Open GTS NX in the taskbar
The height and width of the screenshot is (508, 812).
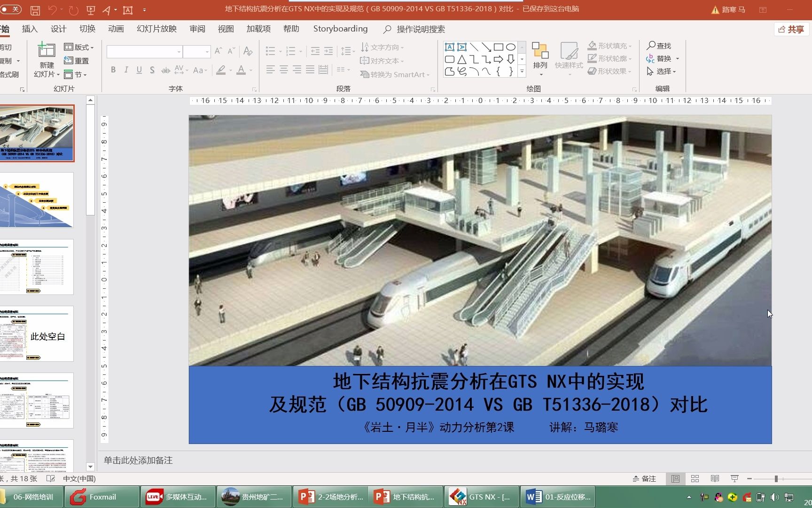click(481, 497)
